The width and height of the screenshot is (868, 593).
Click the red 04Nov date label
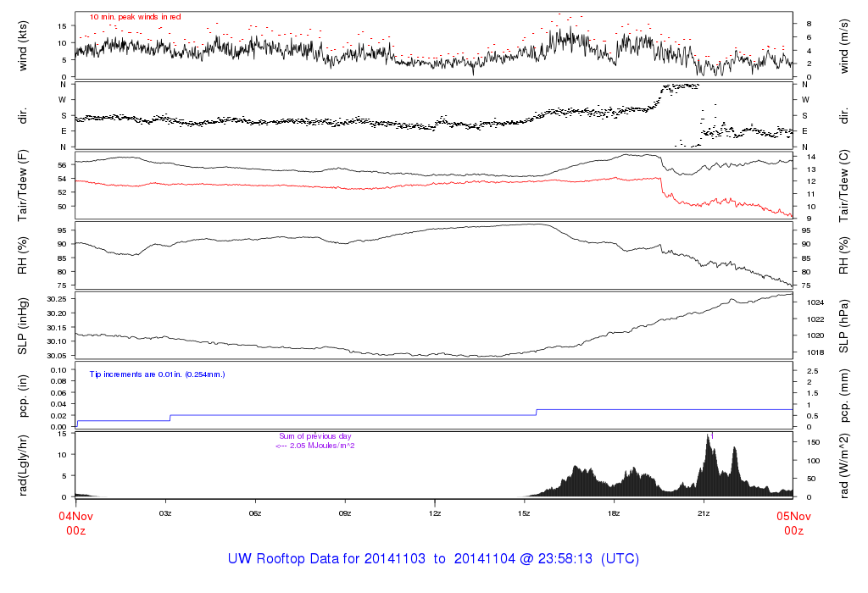pyautogui.click(x=75, y=515)
